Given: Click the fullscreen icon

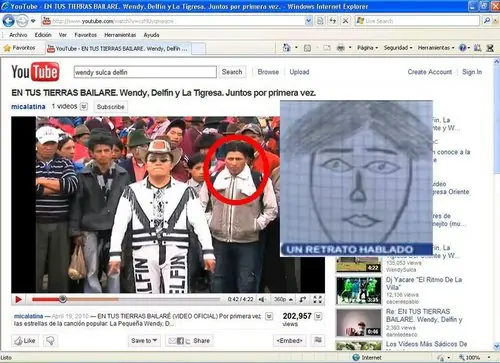Looking at the screenshot, I should point(318,300).
